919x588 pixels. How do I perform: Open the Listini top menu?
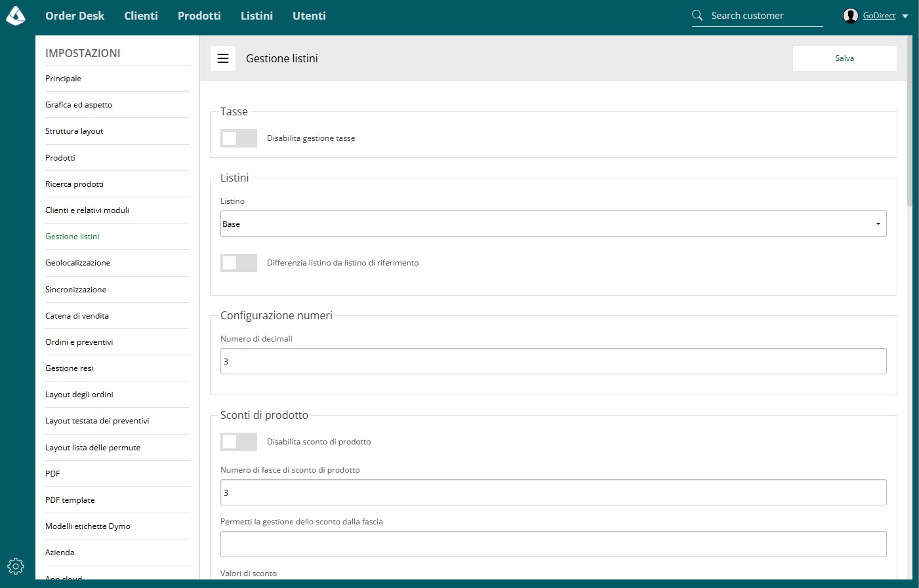tap(256, 16)
